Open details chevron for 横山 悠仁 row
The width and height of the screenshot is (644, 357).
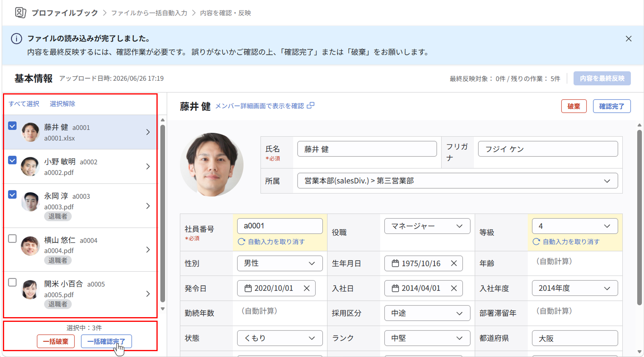[x=148, y=250]
